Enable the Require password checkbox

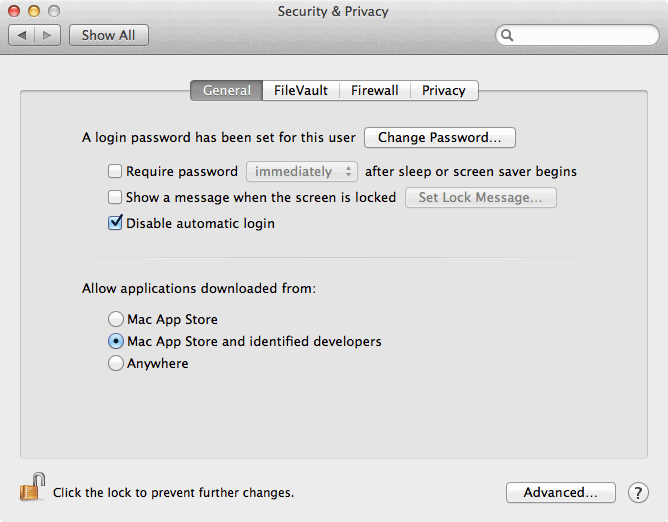[115, 171]
